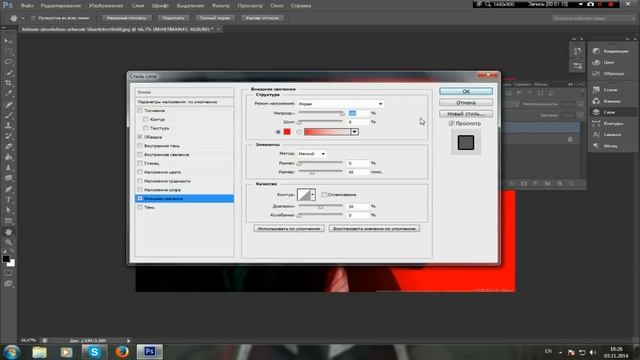Enable the Внутренняя тень checkbox
Screen dimensions: 640x360
click(140, 146)
